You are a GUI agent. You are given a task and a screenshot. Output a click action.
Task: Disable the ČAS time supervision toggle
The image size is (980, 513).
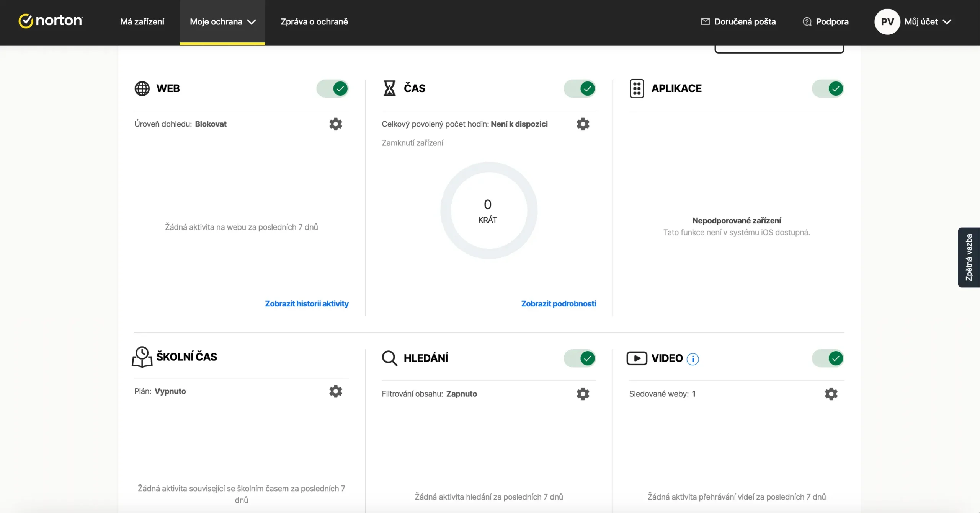580,89
